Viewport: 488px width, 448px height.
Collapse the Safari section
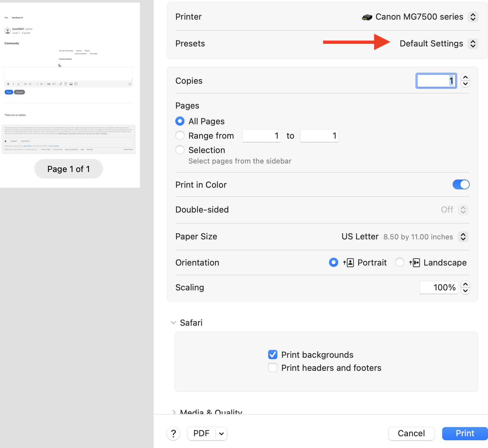[x=173, y=323]
